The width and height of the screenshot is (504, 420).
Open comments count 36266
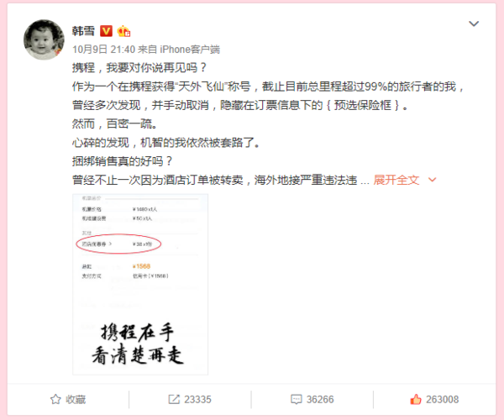click(320, 400)
